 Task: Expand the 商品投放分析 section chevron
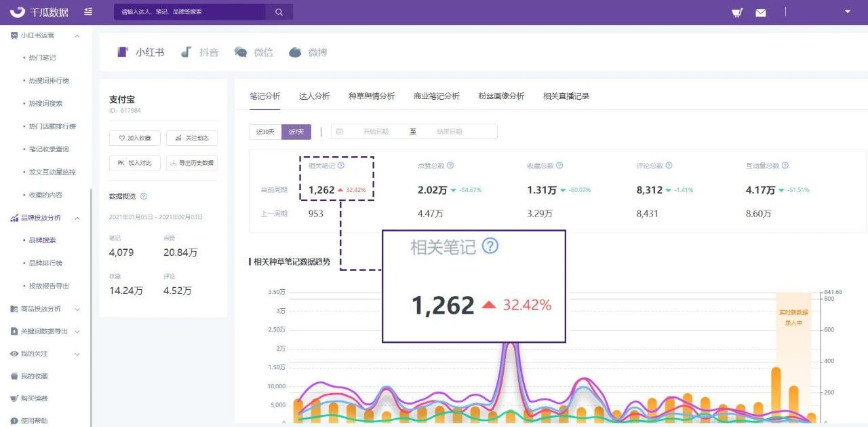pyautogui.click(x=77, y=309)
